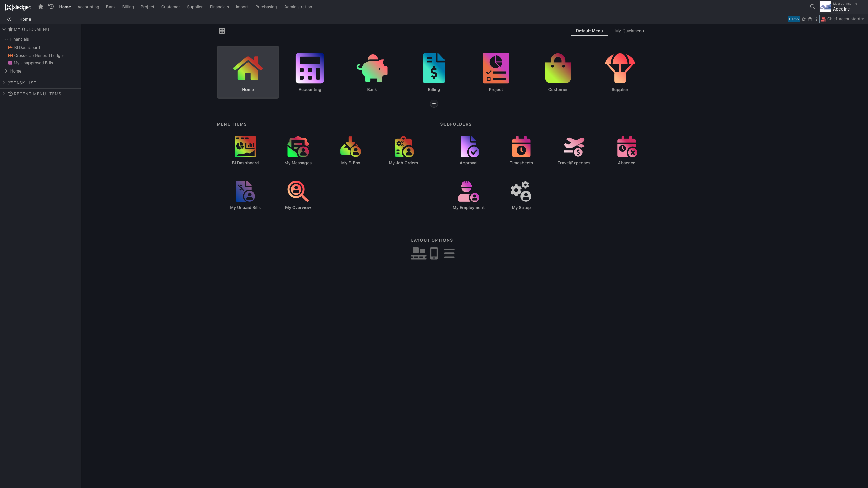The width and height of the screenshot is (868, 488).
Task: Select the mobile layout option
Action: (x=434, y=253)
